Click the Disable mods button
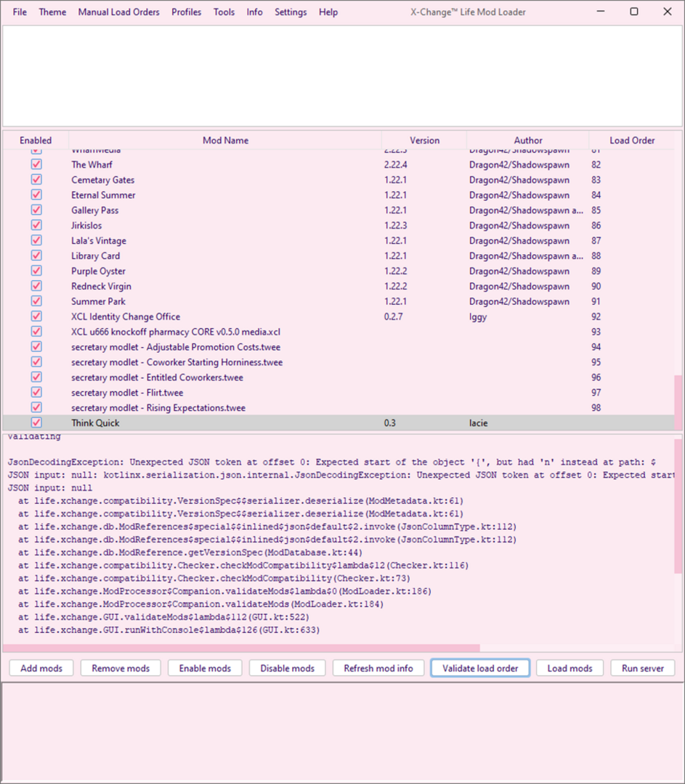 287,668
